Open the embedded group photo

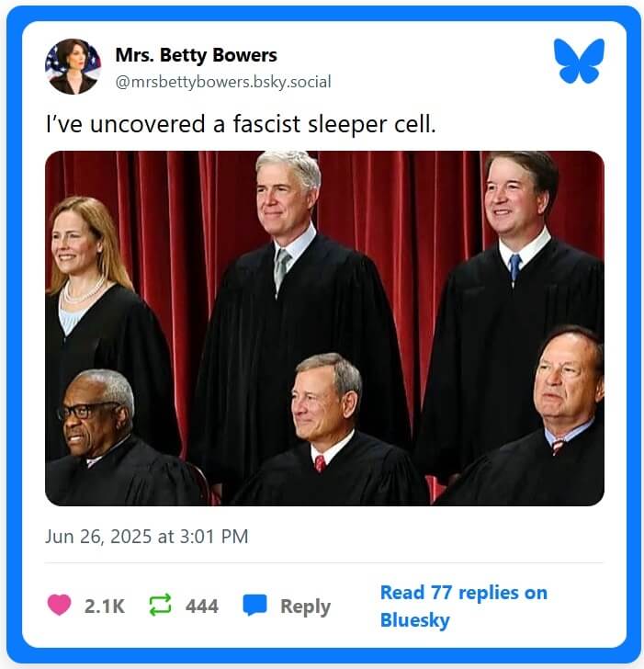tap(324, 328)
